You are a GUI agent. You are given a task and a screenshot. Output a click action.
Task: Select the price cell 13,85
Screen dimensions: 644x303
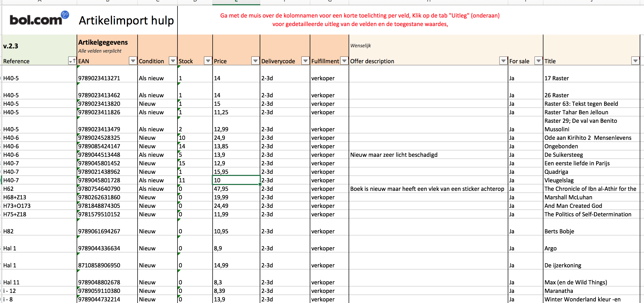coord(236,146)
